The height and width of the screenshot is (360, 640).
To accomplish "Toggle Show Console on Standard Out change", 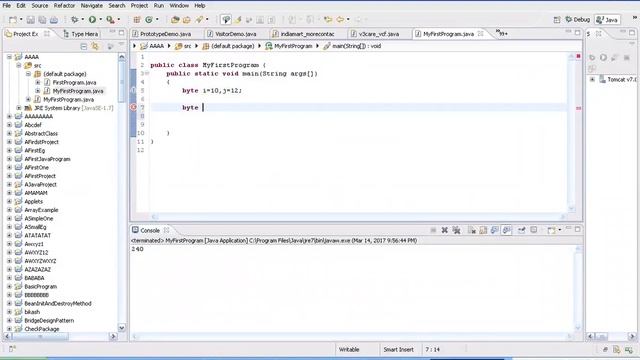I will [x=495, y=230].
